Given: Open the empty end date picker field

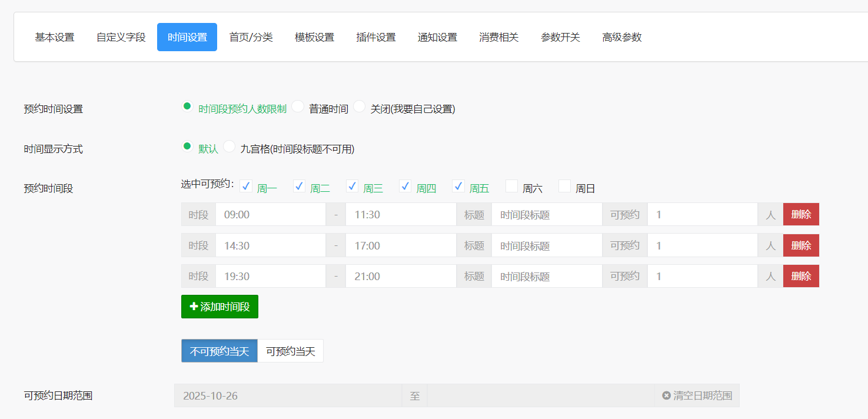Looking at the screenshot, I should [540, 395].
